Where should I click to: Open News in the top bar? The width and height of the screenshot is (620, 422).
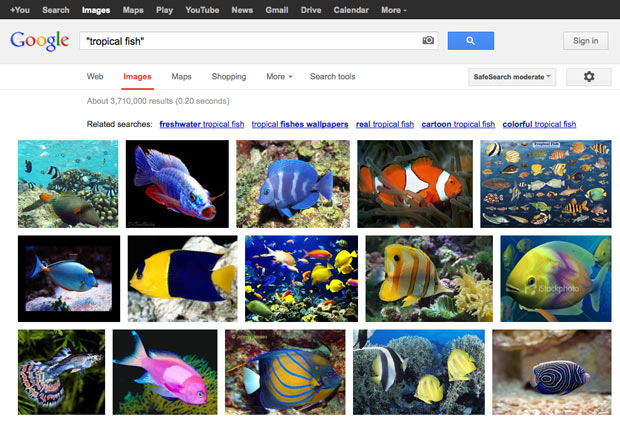tap(242, 10)
